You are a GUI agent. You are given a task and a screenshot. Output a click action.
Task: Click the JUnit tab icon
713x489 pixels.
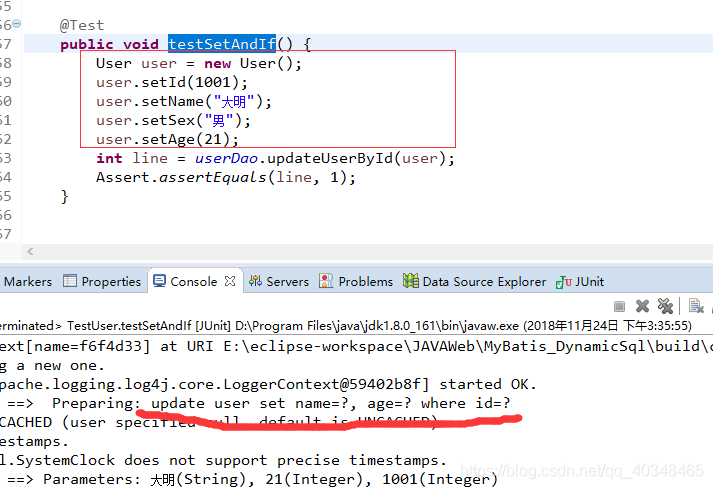[x=563, y=282]
